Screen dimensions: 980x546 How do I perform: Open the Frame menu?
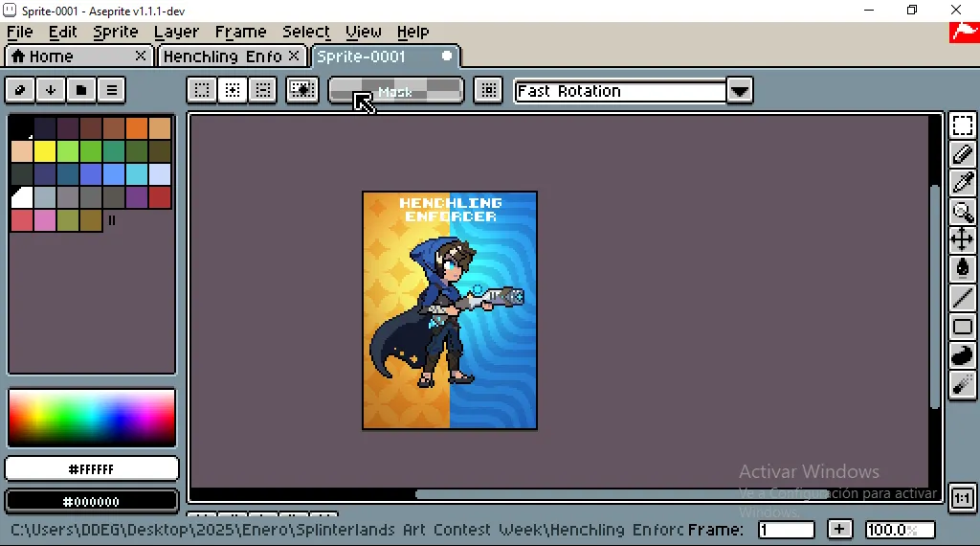(240, 32)
